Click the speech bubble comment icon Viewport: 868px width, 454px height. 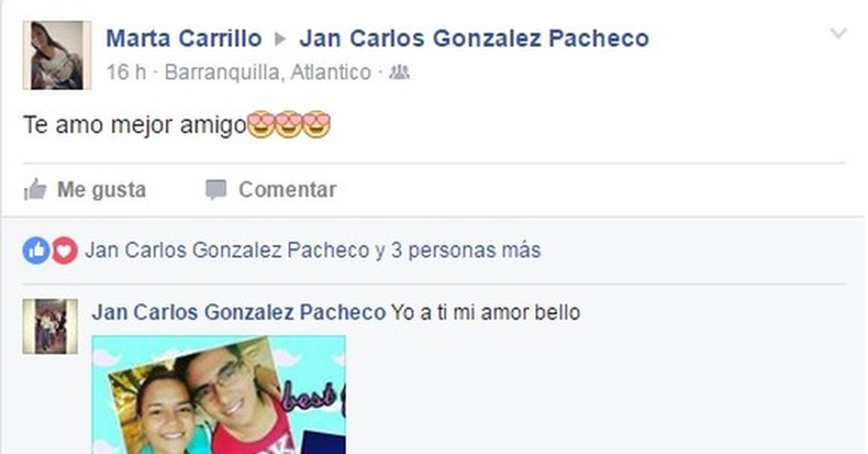pyautogui.click(x=216, y=190)
